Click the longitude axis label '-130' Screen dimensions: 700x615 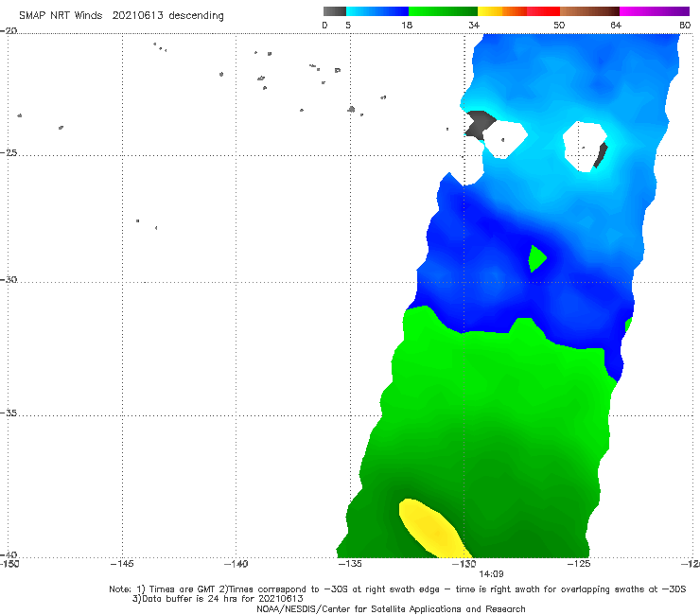click(x=464, y=564)
